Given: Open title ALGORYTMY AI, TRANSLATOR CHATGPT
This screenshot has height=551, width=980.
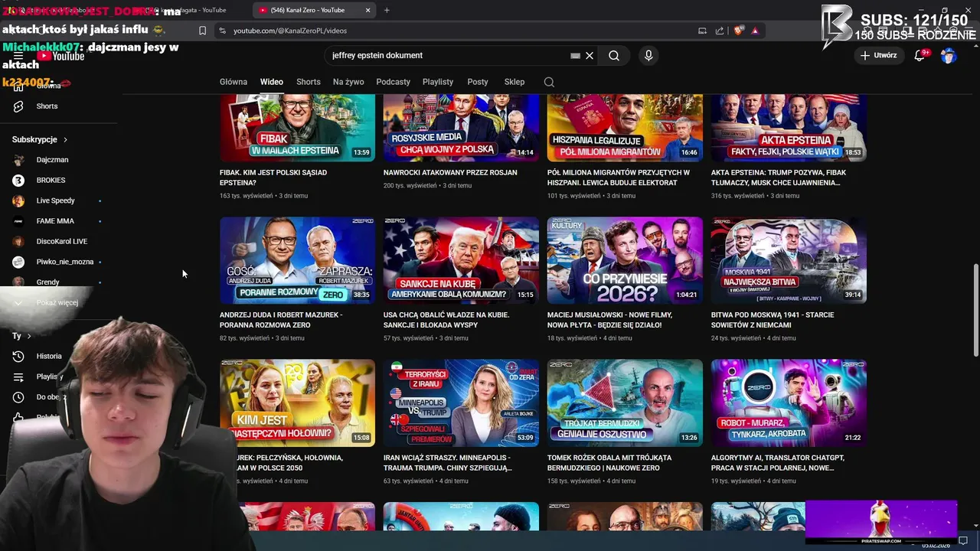Looking at the screenshot, I should (778, 463).
